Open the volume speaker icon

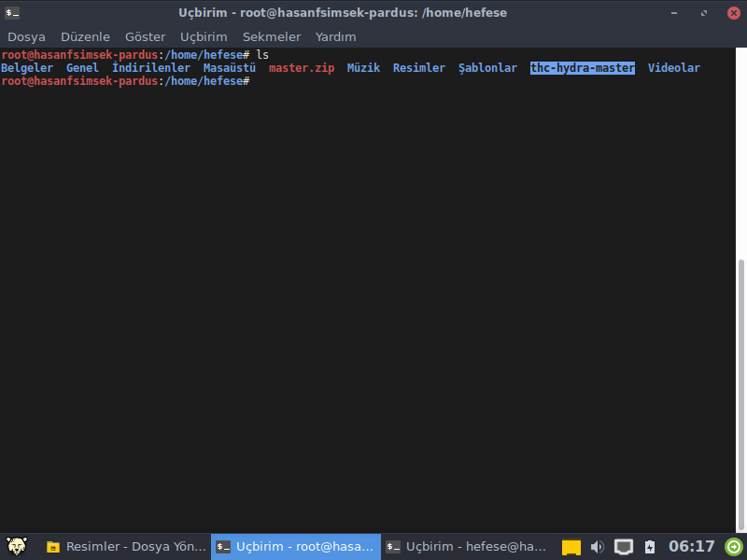pyautogui.click(x=598, y=547)
